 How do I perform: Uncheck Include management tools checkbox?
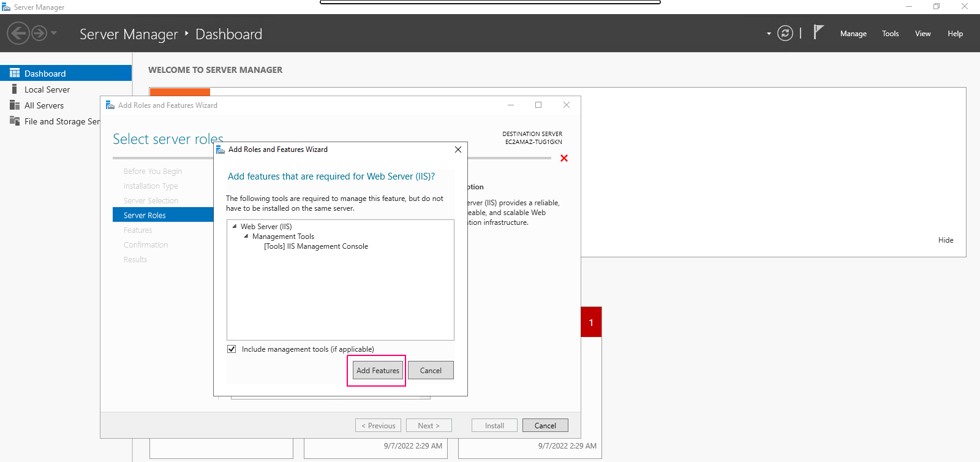[x=232, y=349]
